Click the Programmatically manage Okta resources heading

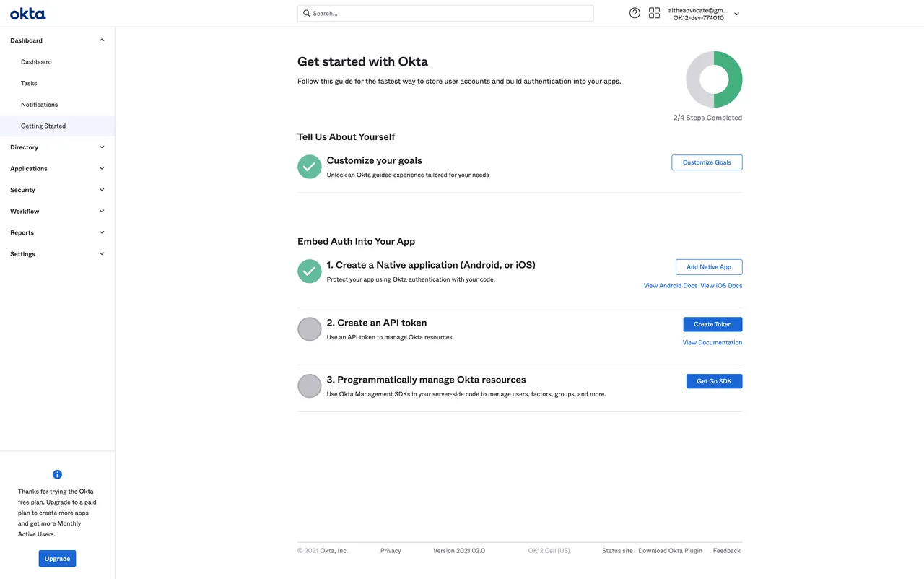point(426,380)
